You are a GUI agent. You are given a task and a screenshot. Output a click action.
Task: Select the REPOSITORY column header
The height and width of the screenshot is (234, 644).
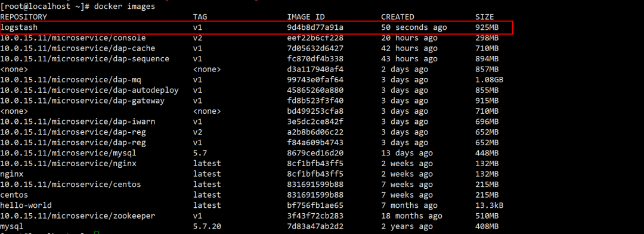23,17
